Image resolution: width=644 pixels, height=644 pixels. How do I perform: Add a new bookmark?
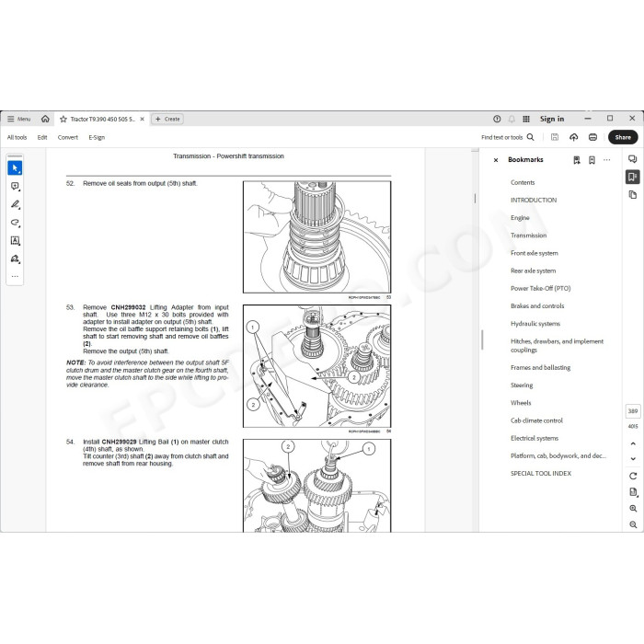coord(592,160)
